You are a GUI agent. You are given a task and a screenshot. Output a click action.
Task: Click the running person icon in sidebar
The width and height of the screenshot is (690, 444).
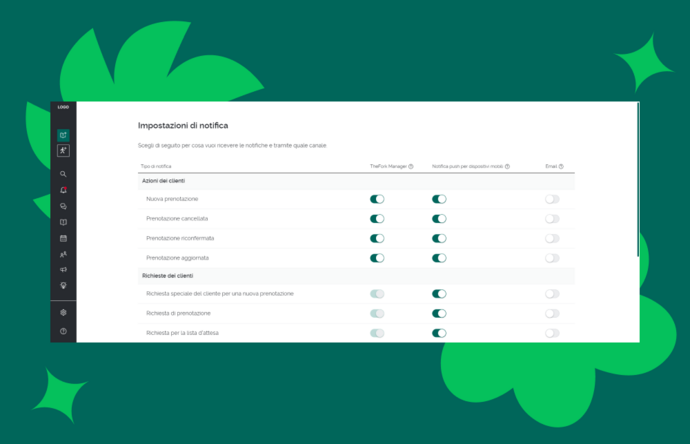63,150
